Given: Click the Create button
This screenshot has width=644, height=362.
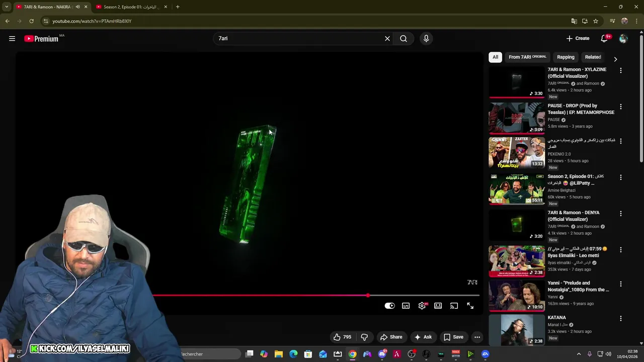Looking at the screenshot, I should 578,39.
